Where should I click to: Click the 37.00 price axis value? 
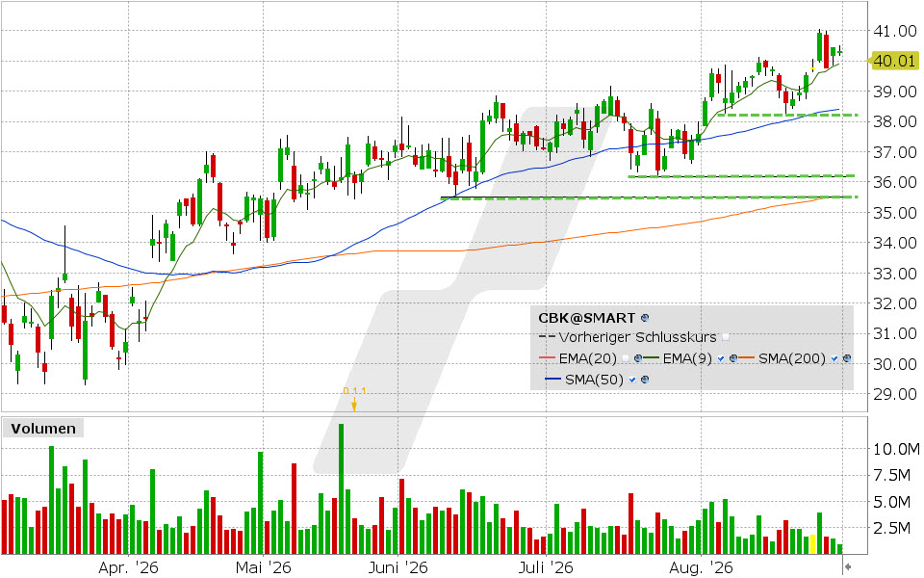894,152
